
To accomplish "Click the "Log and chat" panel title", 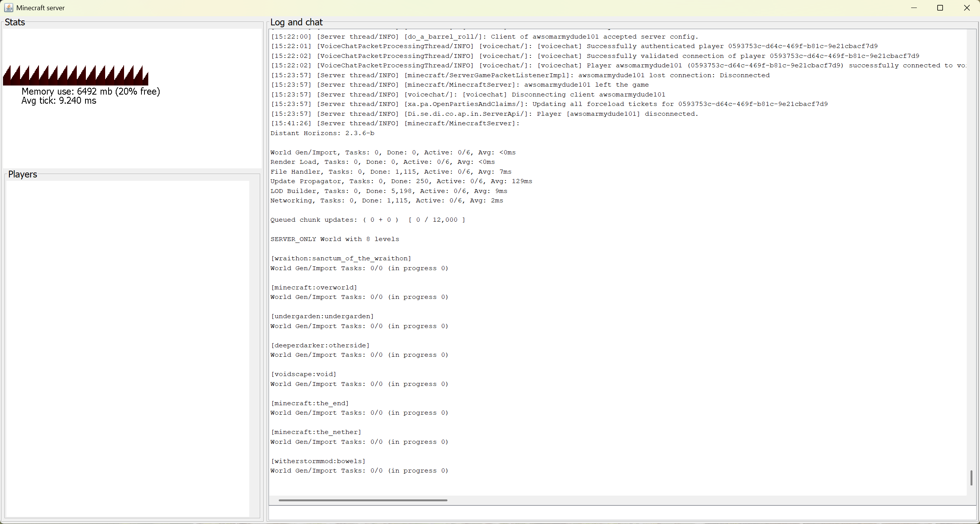I will [x=297, y=22].
